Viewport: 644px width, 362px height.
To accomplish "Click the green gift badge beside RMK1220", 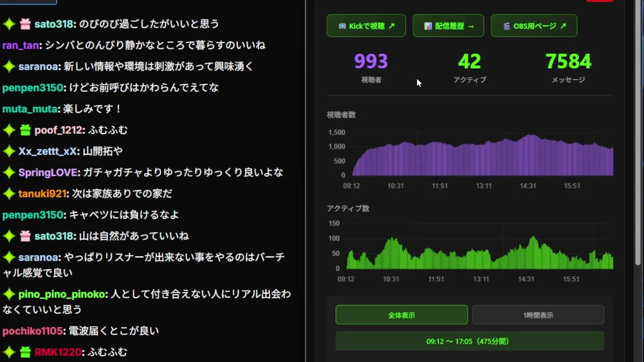I will 25,352.
